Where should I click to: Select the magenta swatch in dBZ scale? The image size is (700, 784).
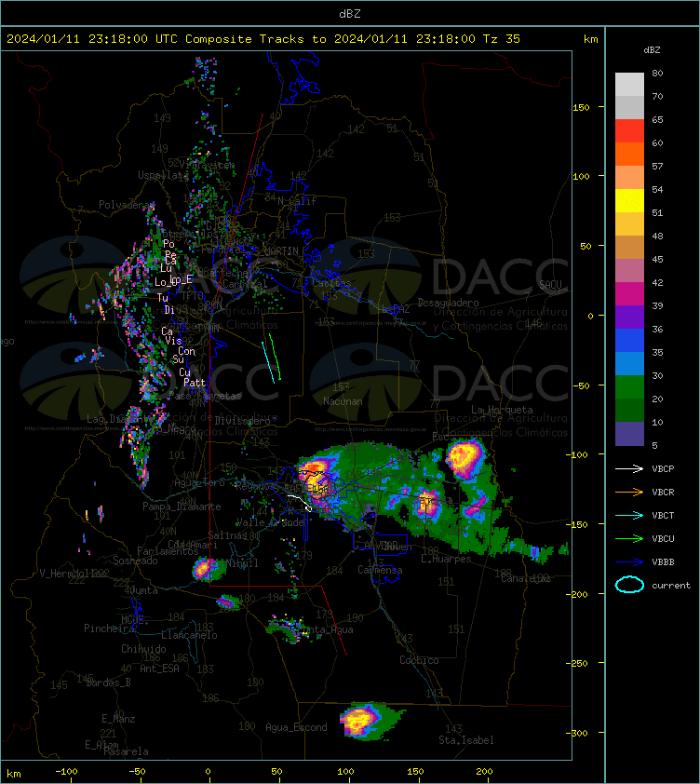(629, 294)
